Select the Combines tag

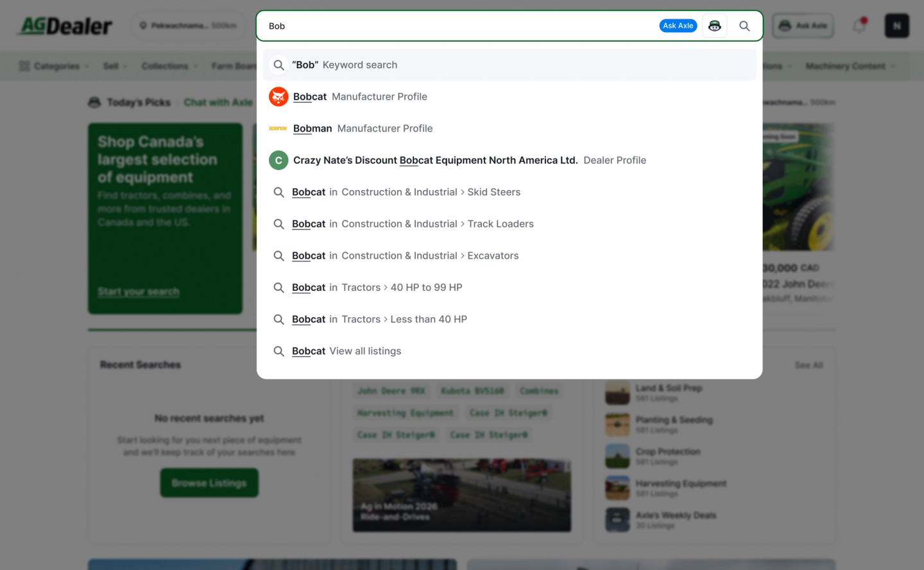(539, 391)
